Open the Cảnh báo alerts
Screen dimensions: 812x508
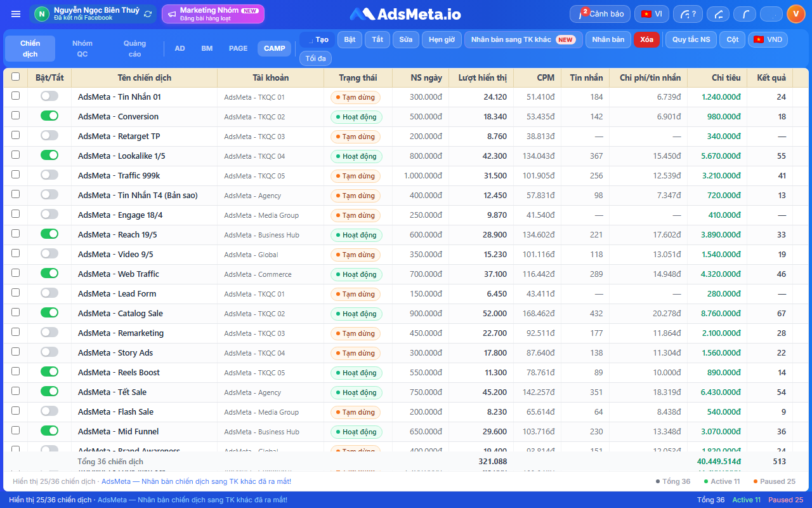[x=600, y=14]
